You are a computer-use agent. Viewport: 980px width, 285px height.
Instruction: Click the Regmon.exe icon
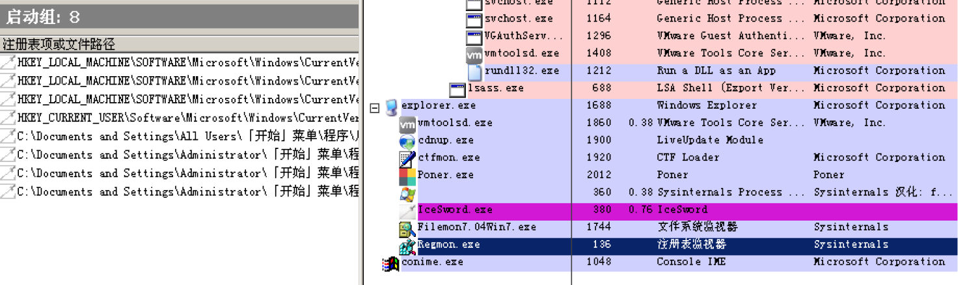tap(407, 246)
